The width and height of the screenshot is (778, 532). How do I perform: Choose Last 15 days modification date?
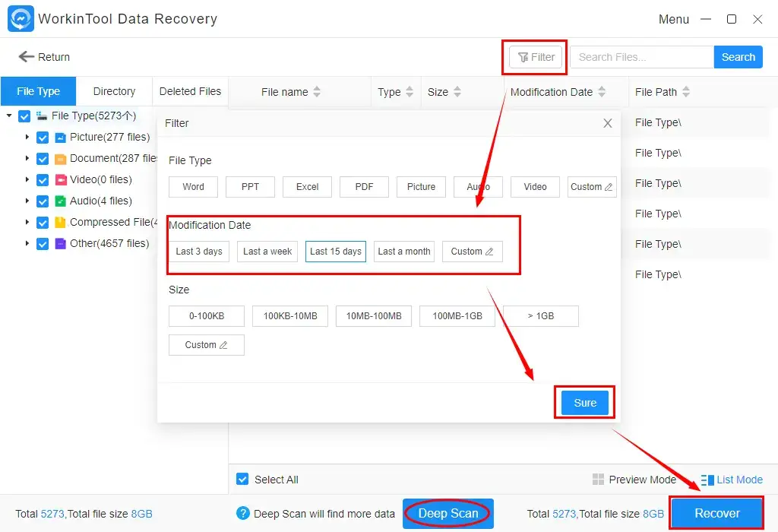pos(335,251)
